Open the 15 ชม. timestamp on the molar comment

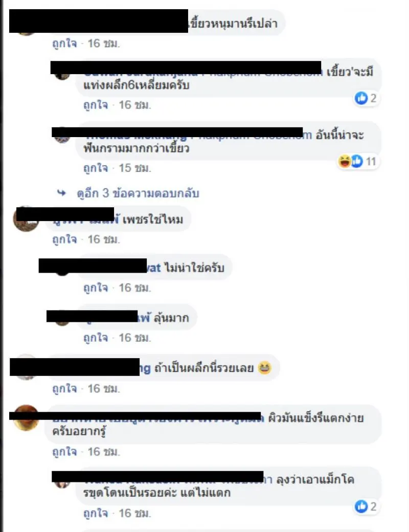coord(134,168)
